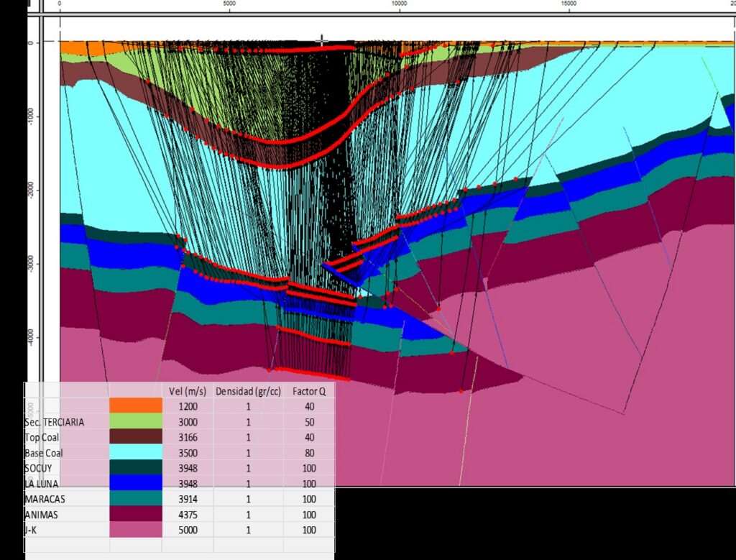736x560 pixels.
Task: Click the 10000 mark on the horizontal ruler
Action: point(399,4)
